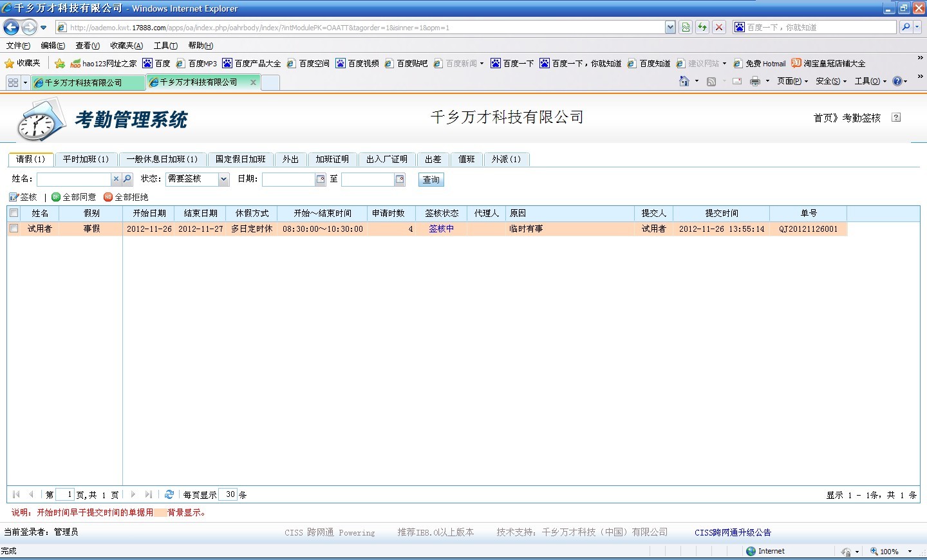Click the 签核 sign-off icon
The width and height of the screenshot is (927, 560).
(14, 197)
